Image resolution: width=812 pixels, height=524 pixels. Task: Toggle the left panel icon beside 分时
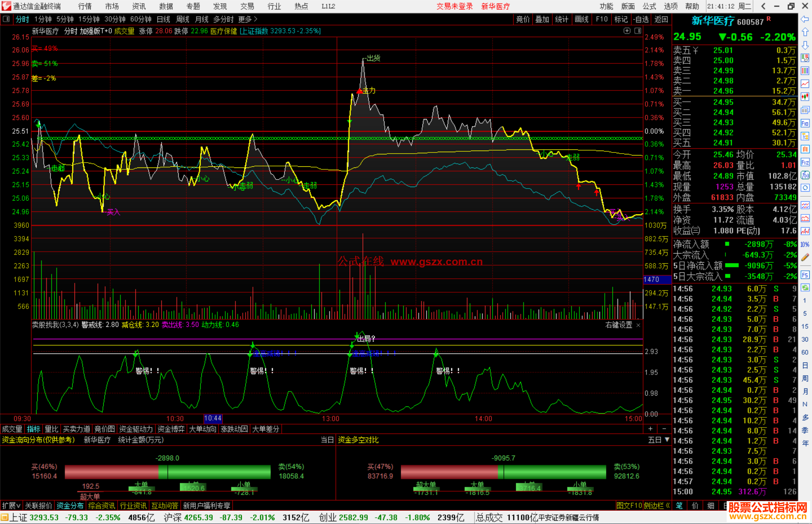click(x=6, y=19)
